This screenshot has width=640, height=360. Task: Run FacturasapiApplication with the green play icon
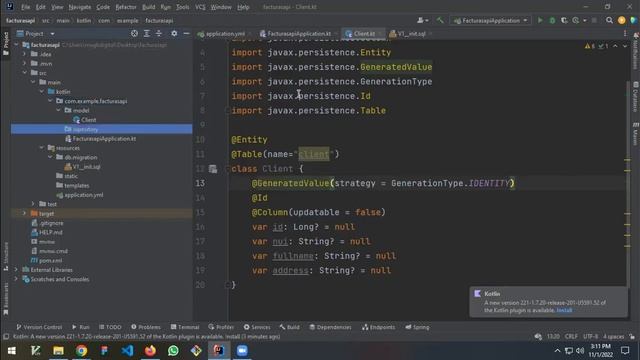tap(540, 20)
